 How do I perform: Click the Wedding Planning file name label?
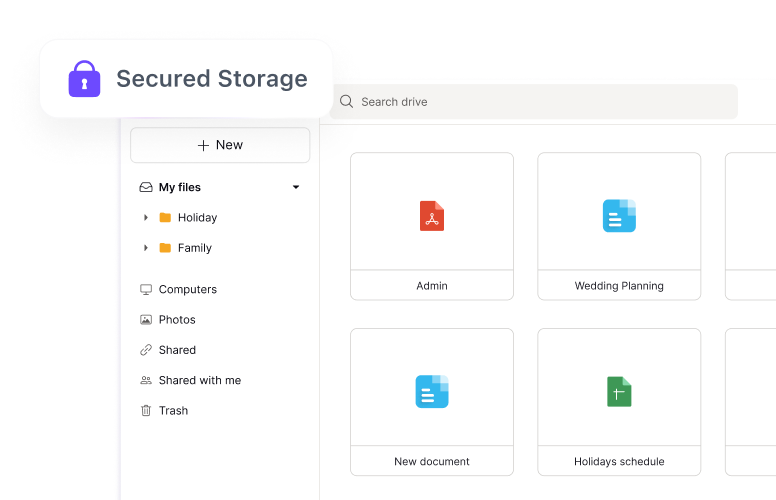pos(619,286)
